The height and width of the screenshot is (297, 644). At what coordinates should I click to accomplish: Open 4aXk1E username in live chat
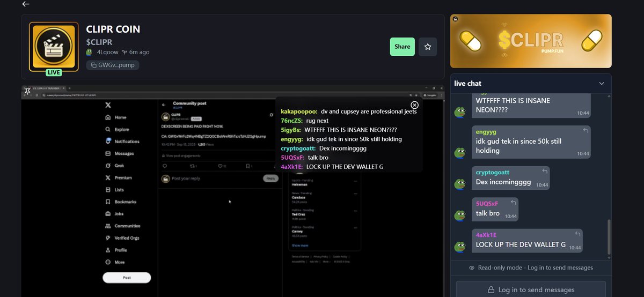[486, 235]
